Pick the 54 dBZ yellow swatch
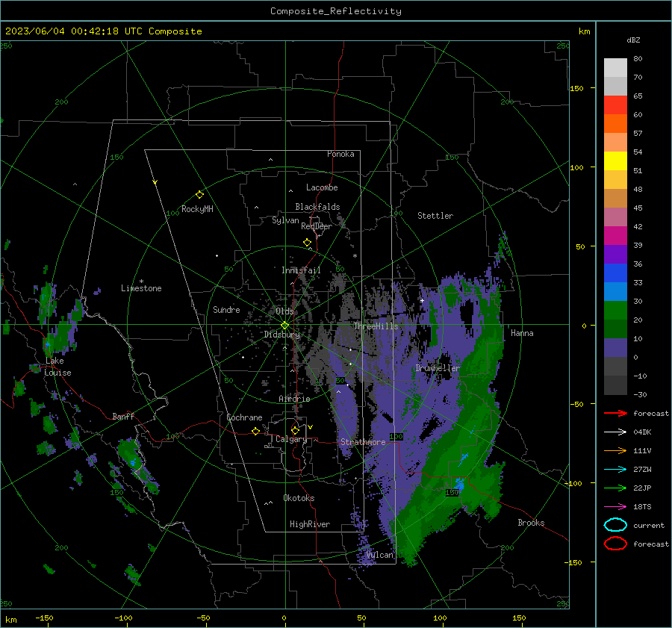 pos(615,161)
